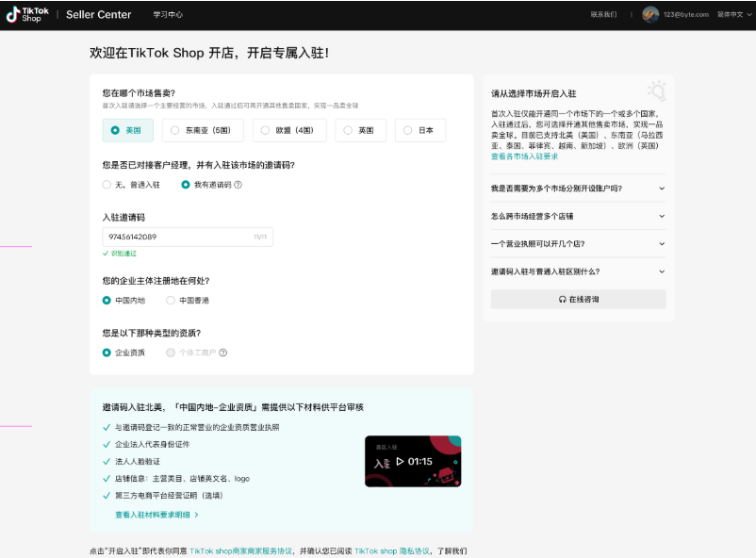The image size is (756, 558).
Task: Click the 您在哪个市场售卖? heading
Action: click(x=139, y=93)
